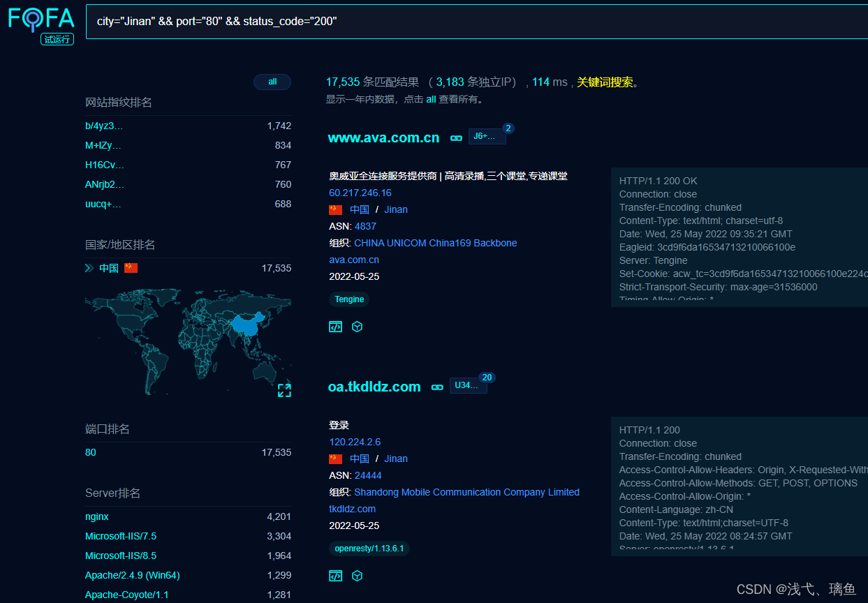Click the China flag beside 60.217.246.16
Image resolution: width=868 pixels, height=603 pixels.
(336, 209)
